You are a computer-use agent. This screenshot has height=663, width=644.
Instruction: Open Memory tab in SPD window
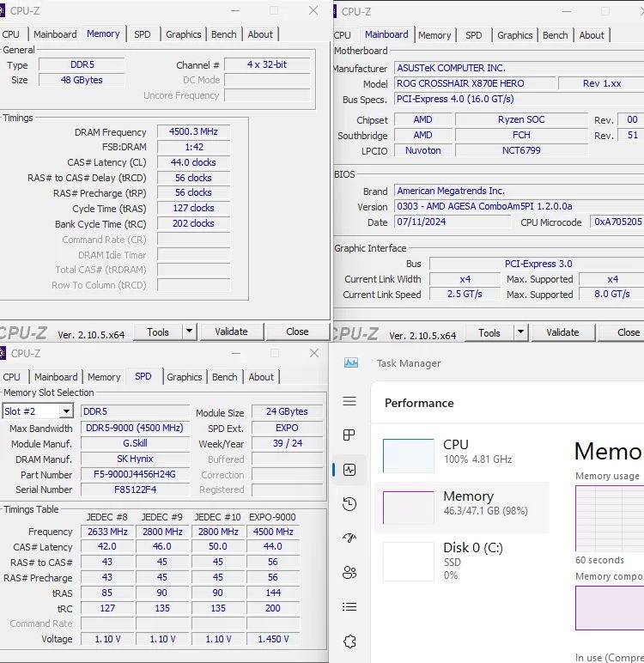coord(104,377)
